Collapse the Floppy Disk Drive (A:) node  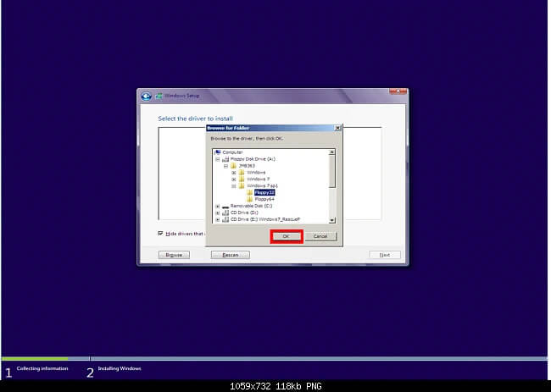coord(218,158)
